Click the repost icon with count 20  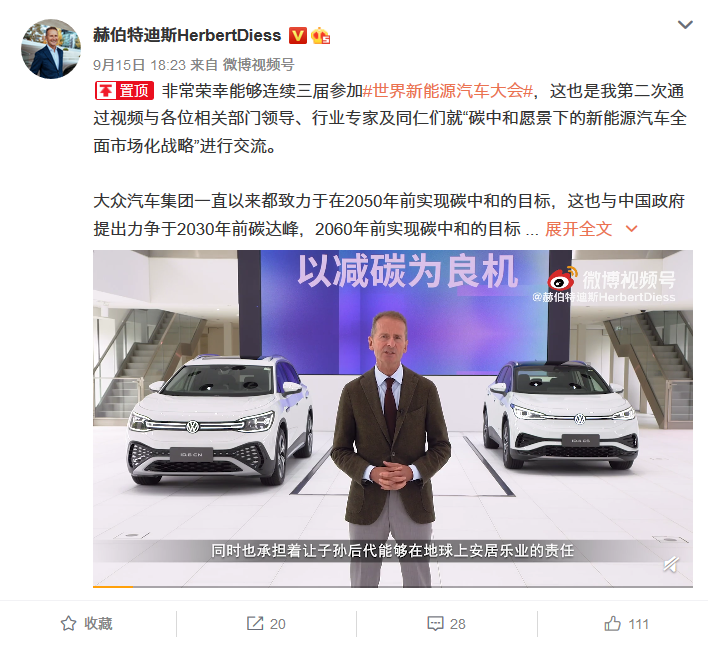266,624
